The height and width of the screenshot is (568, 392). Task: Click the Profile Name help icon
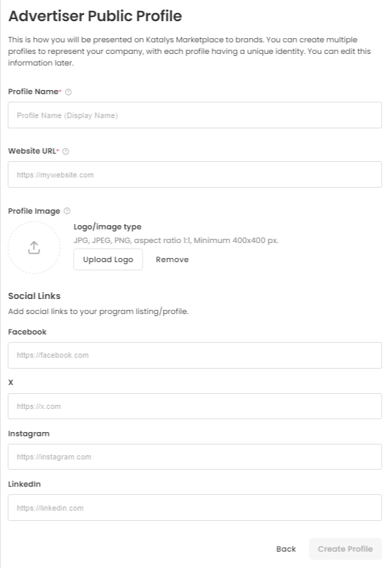coord(68,92)
